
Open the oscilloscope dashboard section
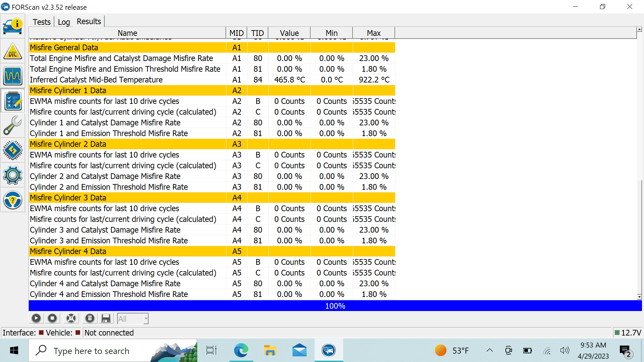pos(13,76)
